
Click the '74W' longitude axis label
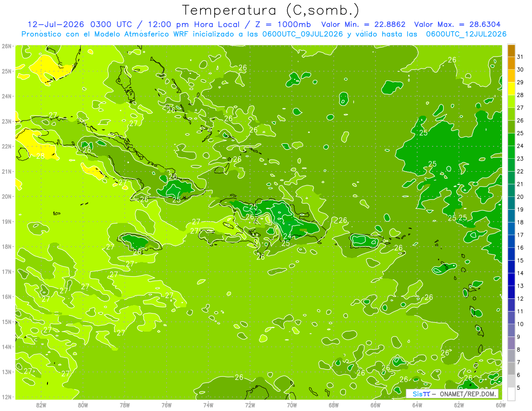coord(208,405)
